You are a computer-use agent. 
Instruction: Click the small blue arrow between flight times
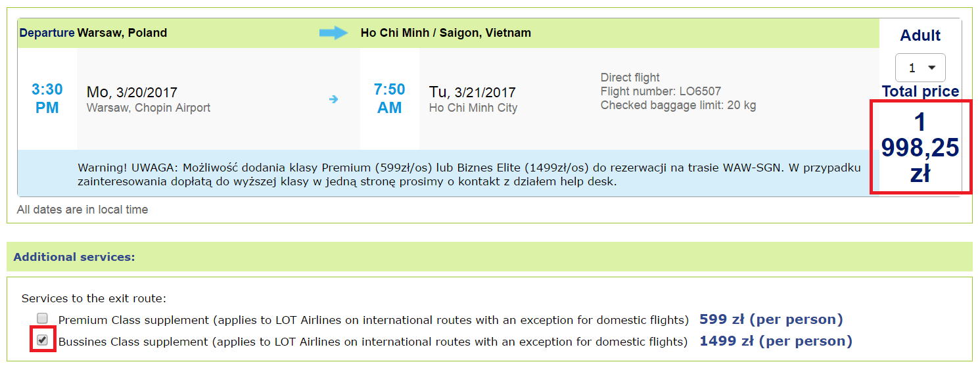tap(334, 99)
